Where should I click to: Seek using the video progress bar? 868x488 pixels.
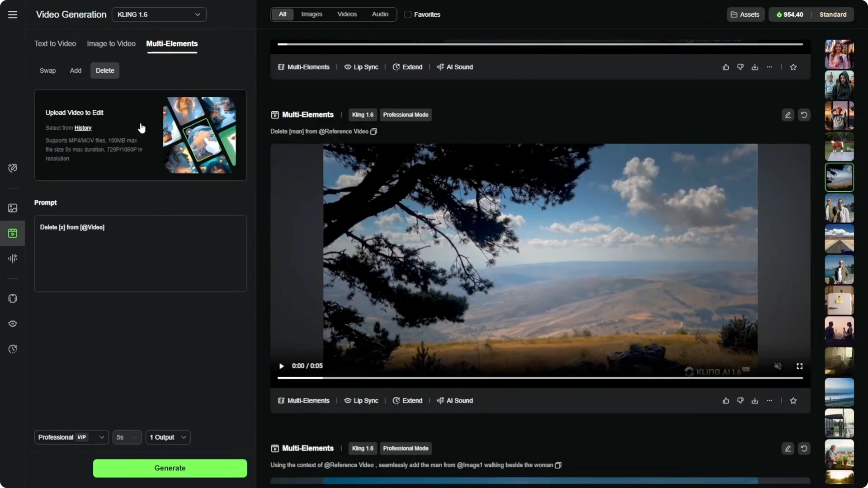pos(540,378)
